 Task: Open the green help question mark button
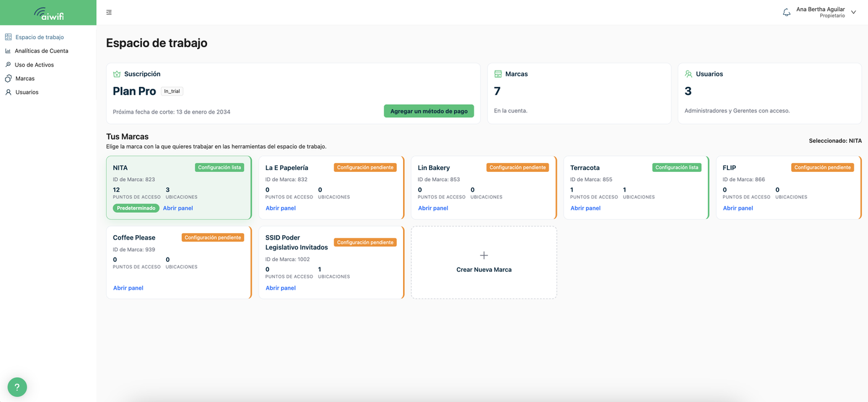[17, 387]
